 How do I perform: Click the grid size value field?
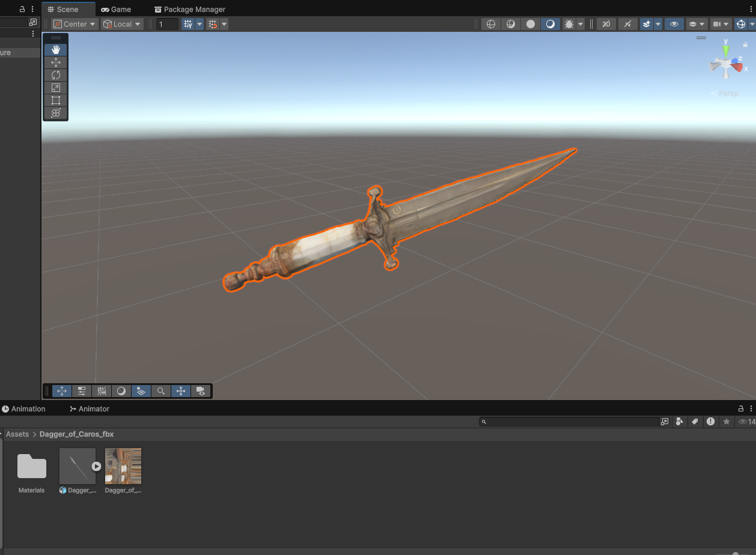pyautogui.click(x=167, y=24)
